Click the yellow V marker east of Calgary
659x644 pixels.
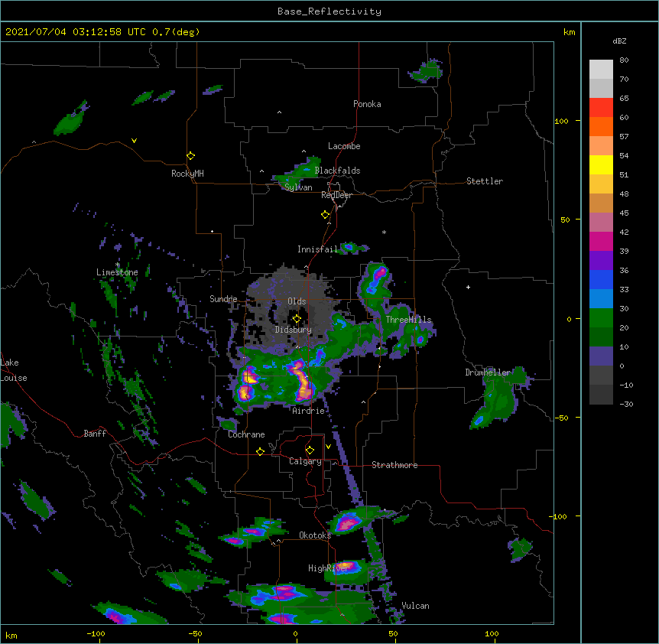[328, 447]
